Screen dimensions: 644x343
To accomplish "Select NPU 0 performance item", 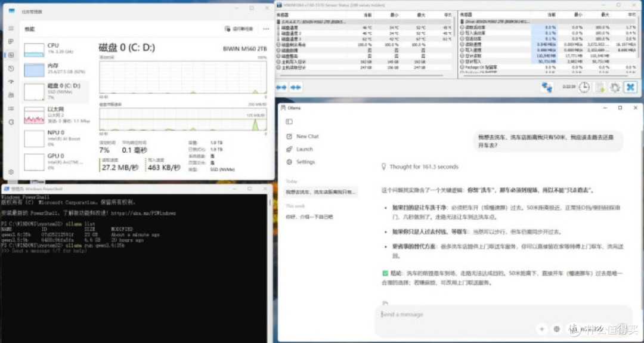I will point(55,138).
